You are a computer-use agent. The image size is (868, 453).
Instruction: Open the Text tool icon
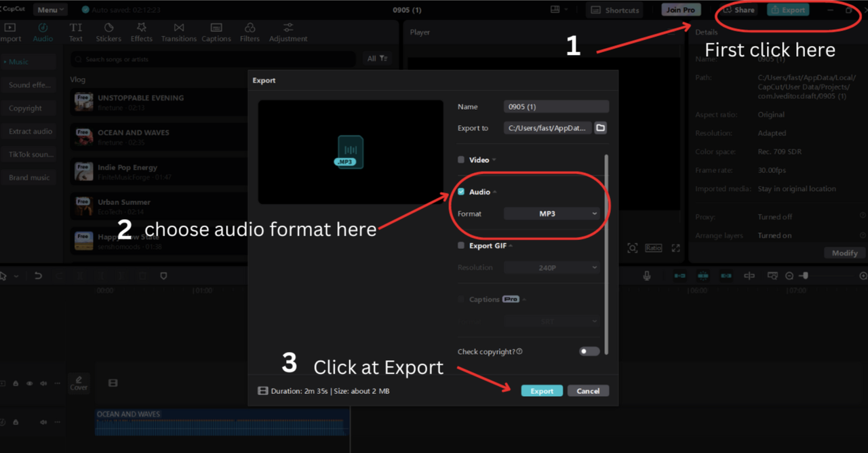(x=76, y=28)
